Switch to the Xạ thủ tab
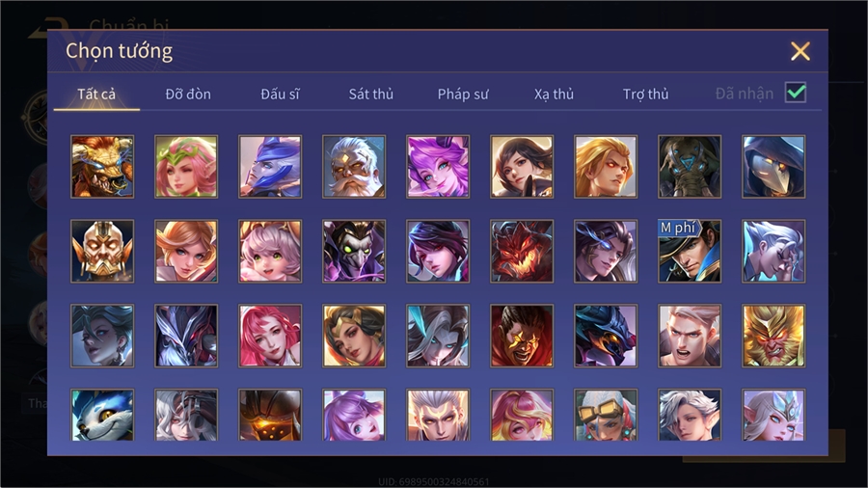The image size is (868, 488). tap(555, 95)
